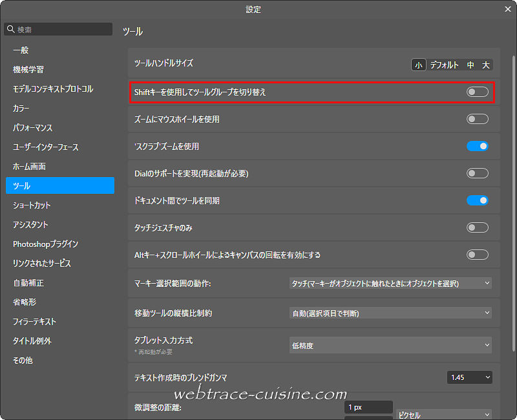Toggle Shiftキーを使用してツールグループを切り替え switch
The height and width of the screenshot is (420, 517).
477,92
